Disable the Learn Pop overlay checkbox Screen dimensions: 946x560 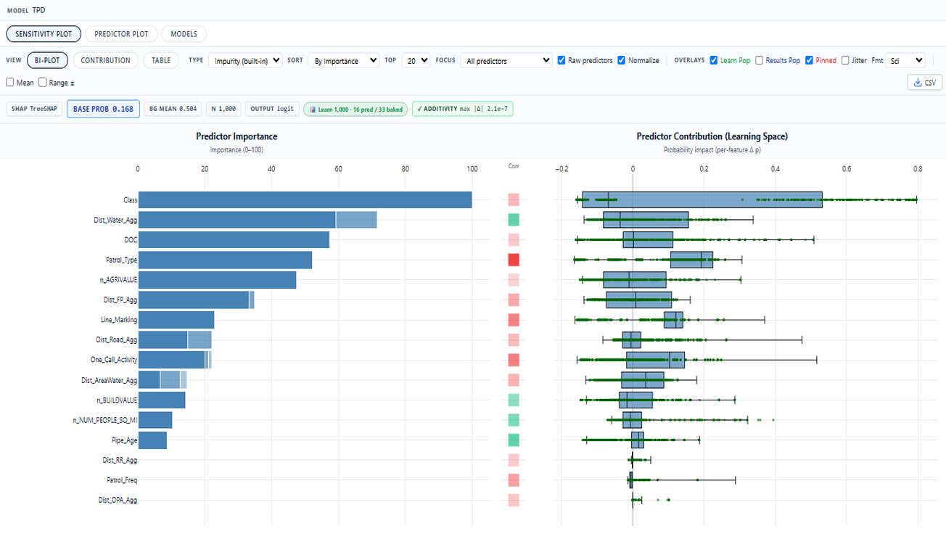point(714,60)
